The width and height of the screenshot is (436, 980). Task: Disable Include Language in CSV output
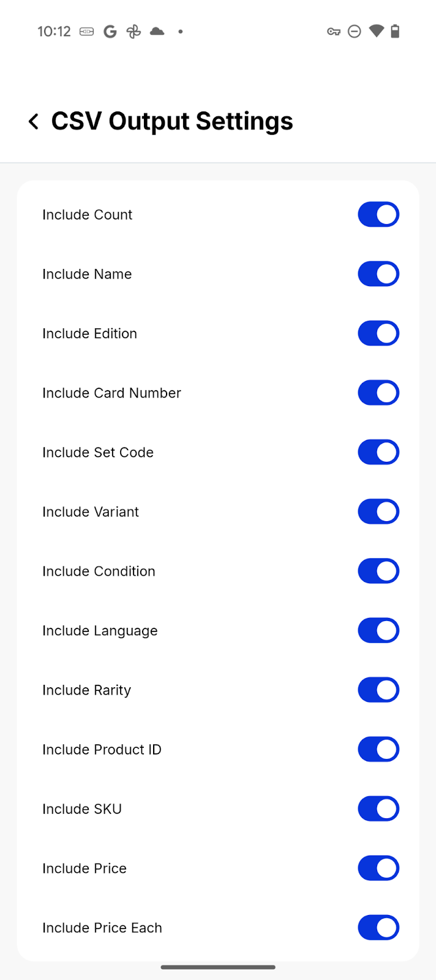point(378,630)
